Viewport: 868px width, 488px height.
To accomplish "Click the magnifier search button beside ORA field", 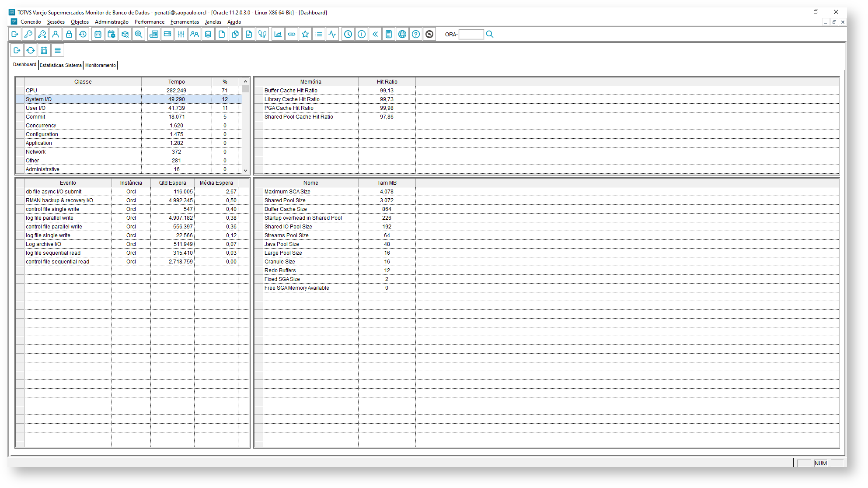I will pyautogui.click(x=490, y=34).
